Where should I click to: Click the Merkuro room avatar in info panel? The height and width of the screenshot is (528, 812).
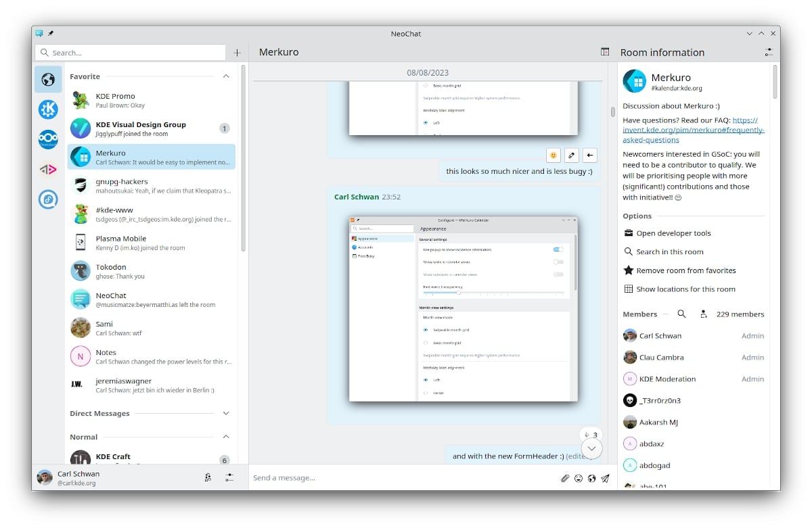tap(635, 81)
